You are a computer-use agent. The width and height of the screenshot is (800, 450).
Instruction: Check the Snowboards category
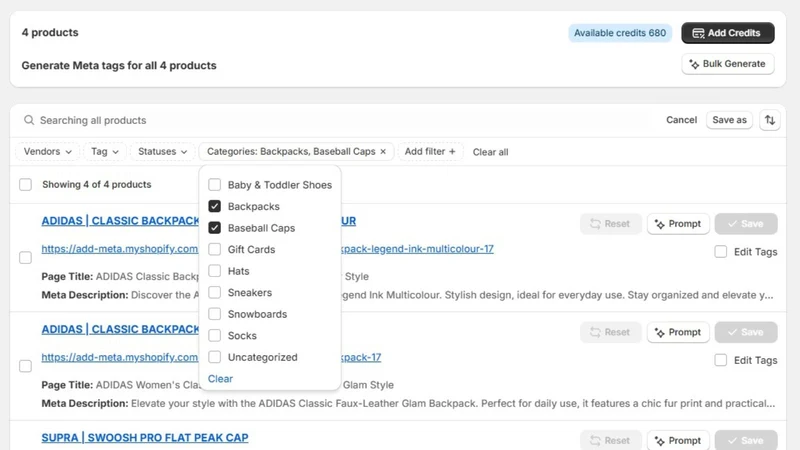coord(214,314)
